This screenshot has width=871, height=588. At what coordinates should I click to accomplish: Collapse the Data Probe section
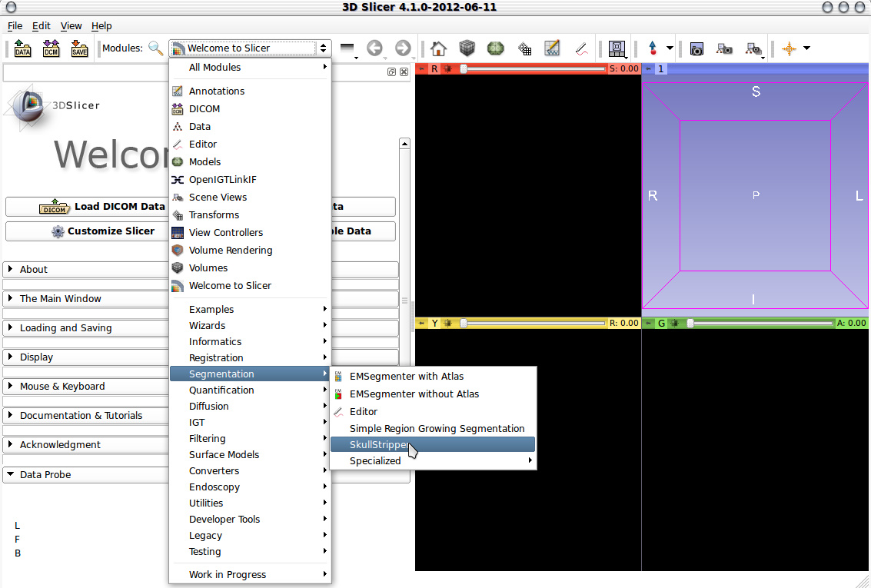(x=45, y=475)
